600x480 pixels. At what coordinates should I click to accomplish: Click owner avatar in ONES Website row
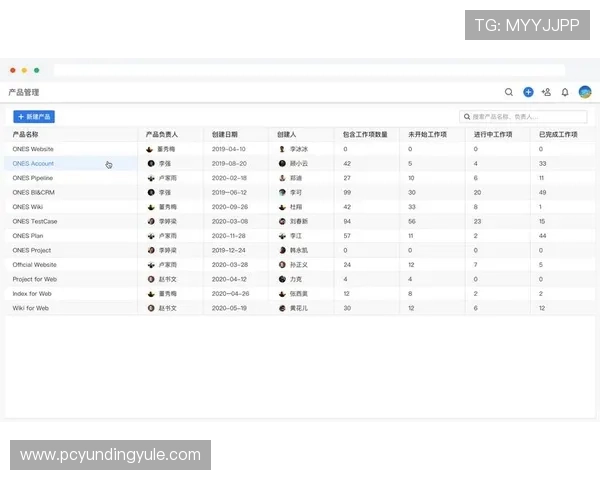(x=150, y=149)
